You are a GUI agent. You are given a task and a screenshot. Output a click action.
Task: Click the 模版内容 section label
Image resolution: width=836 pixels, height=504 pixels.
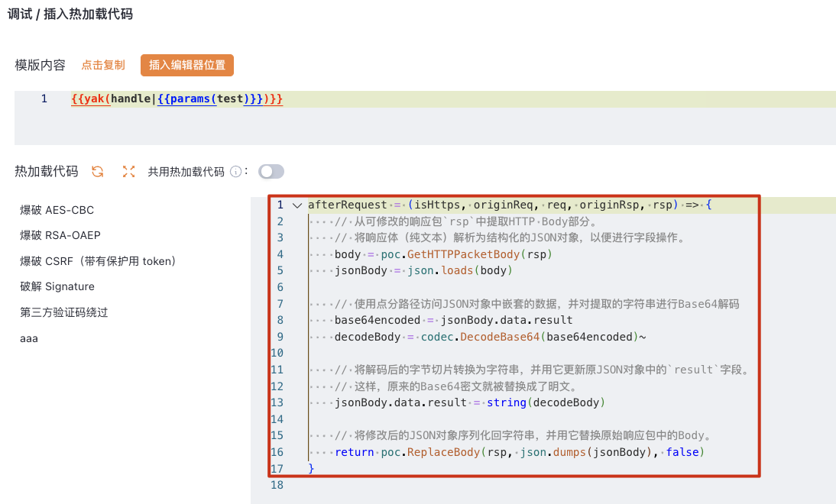coord(40,65)
